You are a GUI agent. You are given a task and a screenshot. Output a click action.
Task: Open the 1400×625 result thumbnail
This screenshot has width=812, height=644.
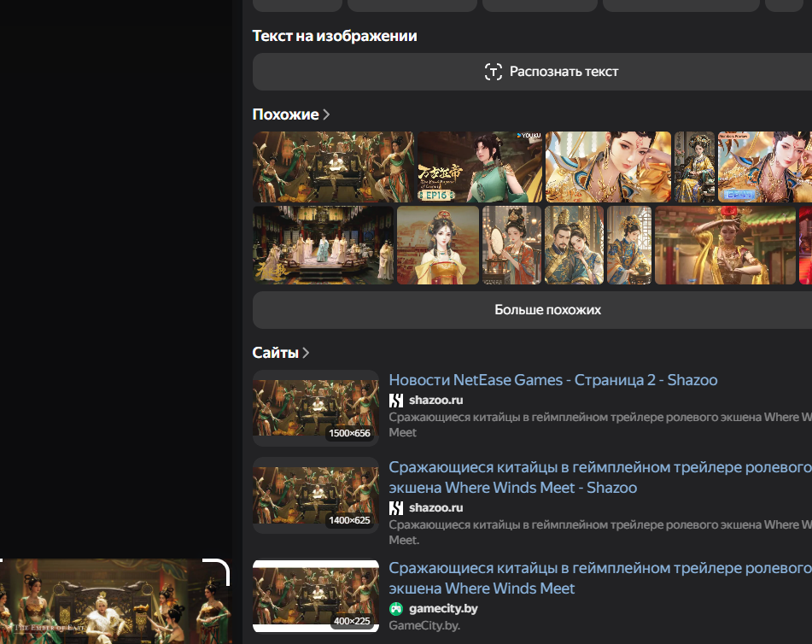(316, 495)
